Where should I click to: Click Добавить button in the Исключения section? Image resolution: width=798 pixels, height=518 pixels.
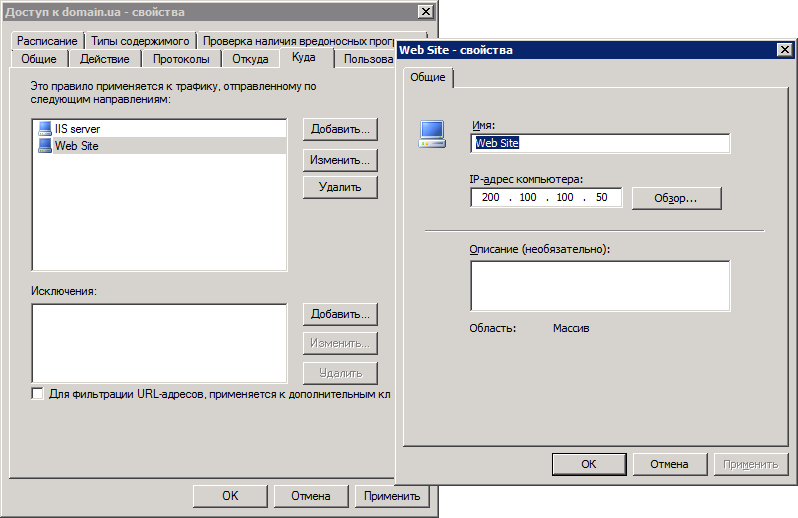click(x=340, y=314)
